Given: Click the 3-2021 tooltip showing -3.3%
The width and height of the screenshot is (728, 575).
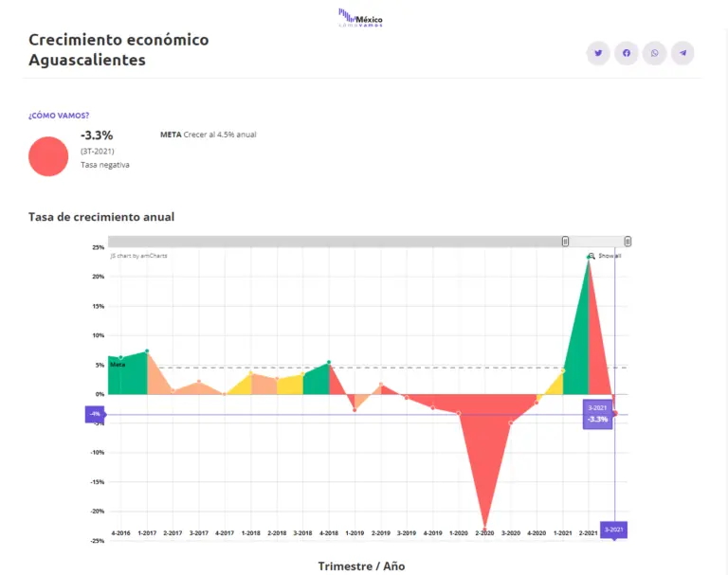Looking at the screenshot, I should (x=597, y=414).
